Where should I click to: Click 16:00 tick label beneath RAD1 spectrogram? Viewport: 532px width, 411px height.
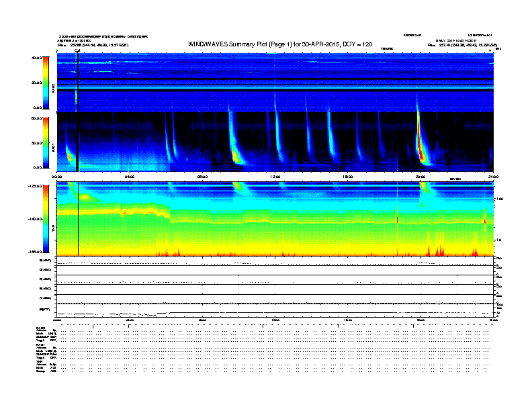point(348,177)
